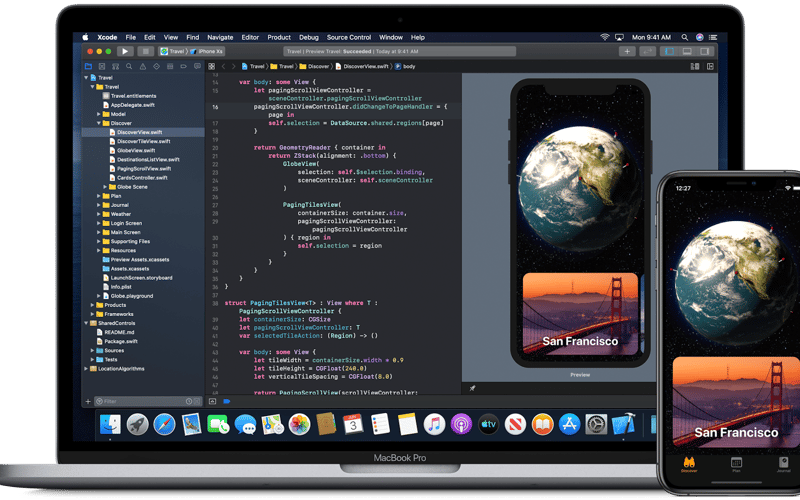Launch Podcasts from the Dock
Image resolution: width=800 pixels, height=500 pixels.
click(461, 424)
